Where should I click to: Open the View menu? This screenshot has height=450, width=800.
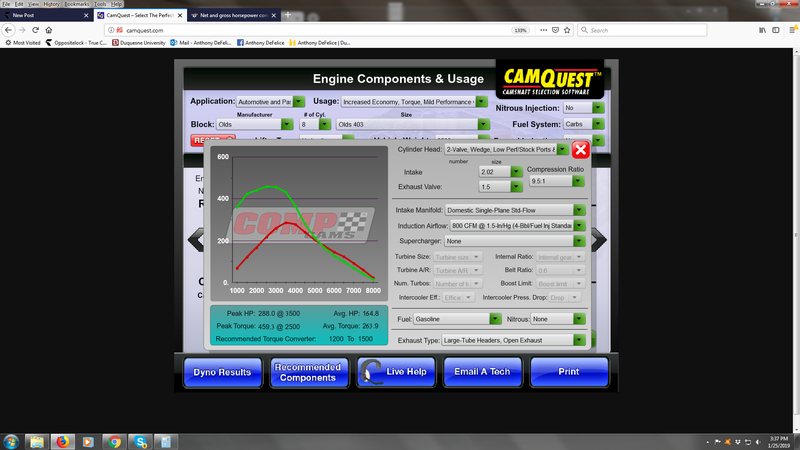33,4
